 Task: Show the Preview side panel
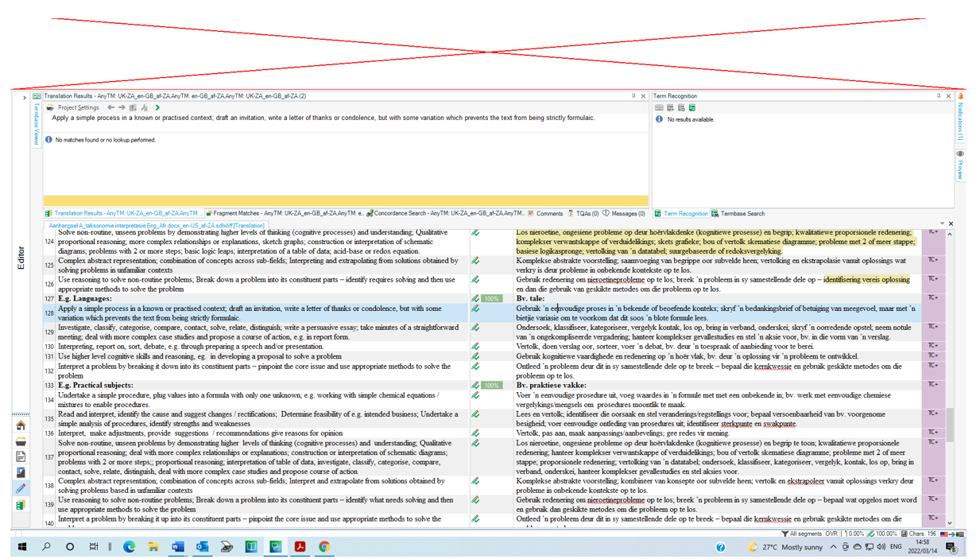(x=960, y=165)
